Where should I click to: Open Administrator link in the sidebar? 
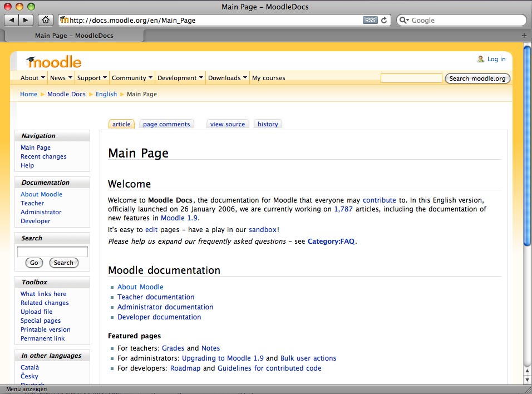tap(41, 212)
